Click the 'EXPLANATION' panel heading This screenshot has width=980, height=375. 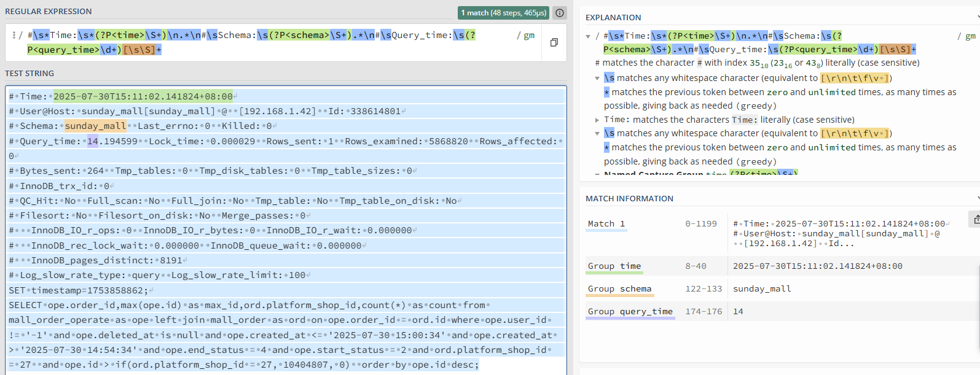point(613,18)
